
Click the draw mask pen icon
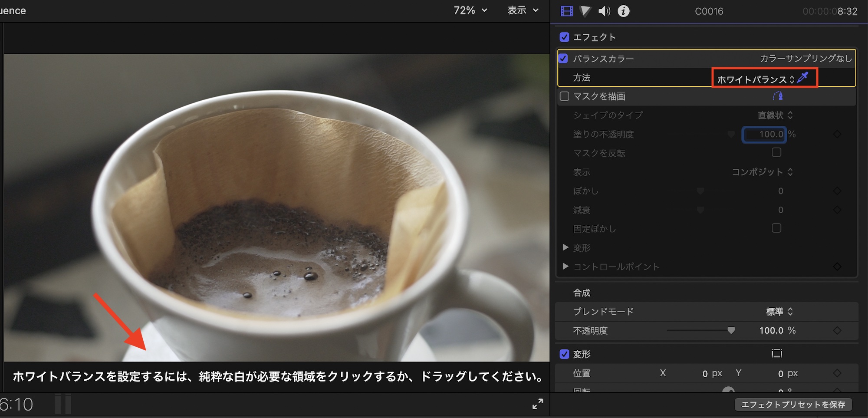777,96
